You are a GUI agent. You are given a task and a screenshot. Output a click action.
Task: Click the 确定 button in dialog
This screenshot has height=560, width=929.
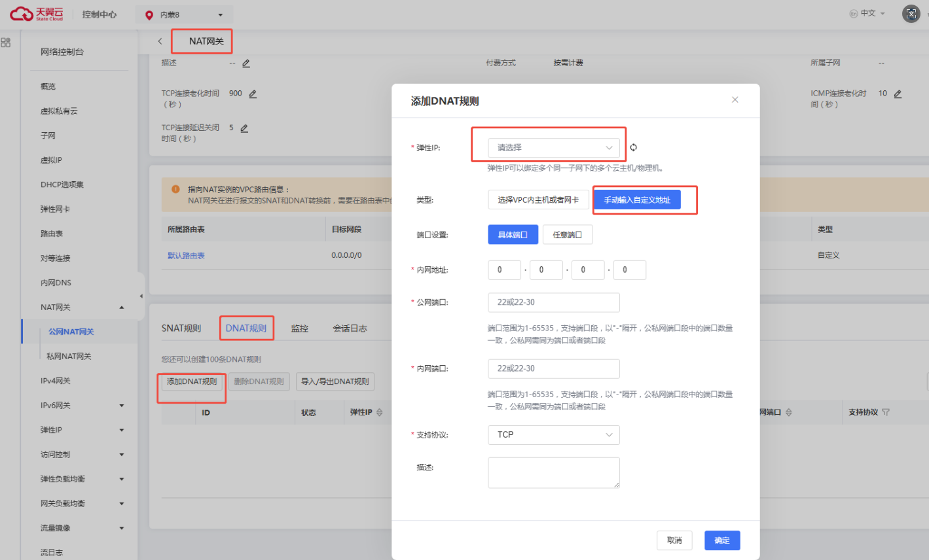721,540
